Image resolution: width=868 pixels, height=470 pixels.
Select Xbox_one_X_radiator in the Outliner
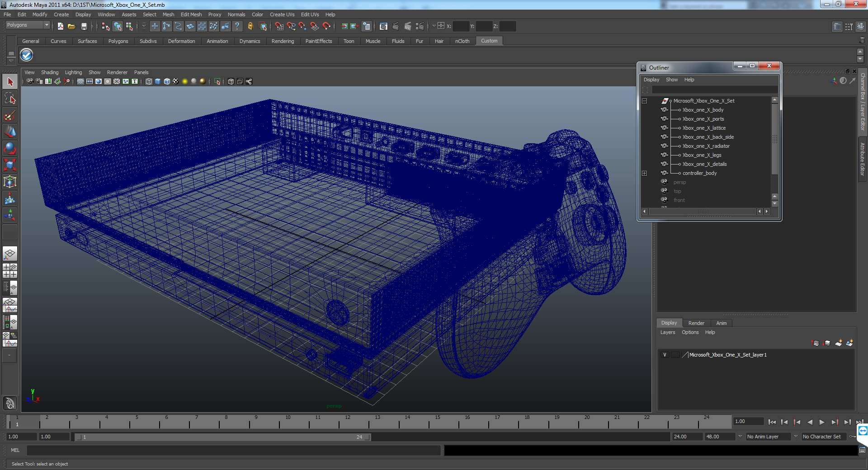click(x=706, y=146)
